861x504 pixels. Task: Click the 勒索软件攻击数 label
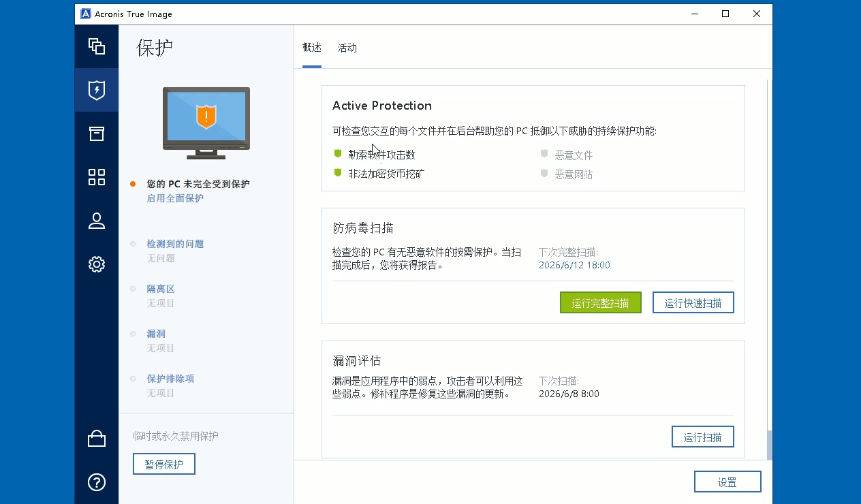pyautogui.click(x=381, y=155)
